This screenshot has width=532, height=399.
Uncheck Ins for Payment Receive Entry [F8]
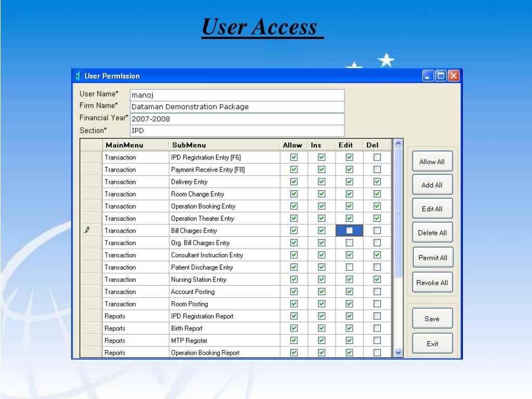[322, 169]
